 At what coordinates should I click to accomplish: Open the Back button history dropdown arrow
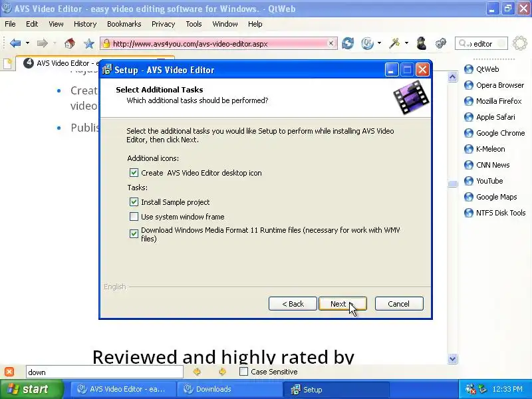point(27,43)
